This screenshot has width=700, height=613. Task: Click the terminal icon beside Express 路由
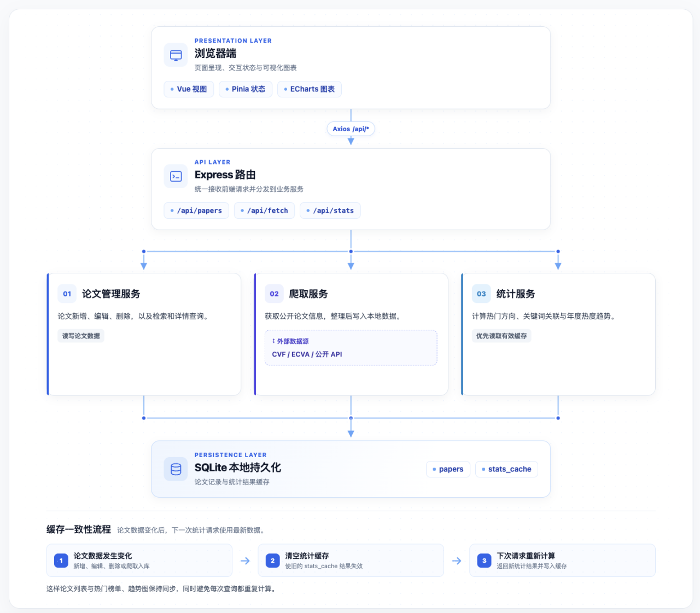pyautogui.click(x=176, y=176)
